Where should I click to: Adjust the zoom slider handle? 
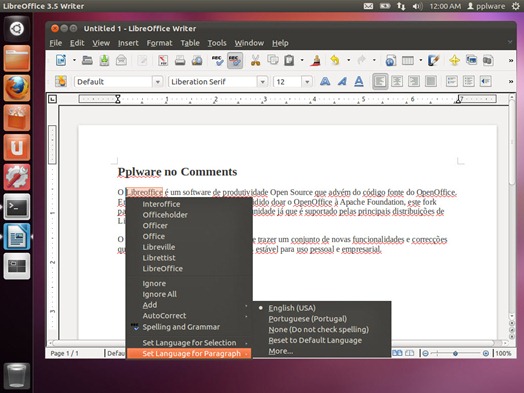click(x=455, y=353)
